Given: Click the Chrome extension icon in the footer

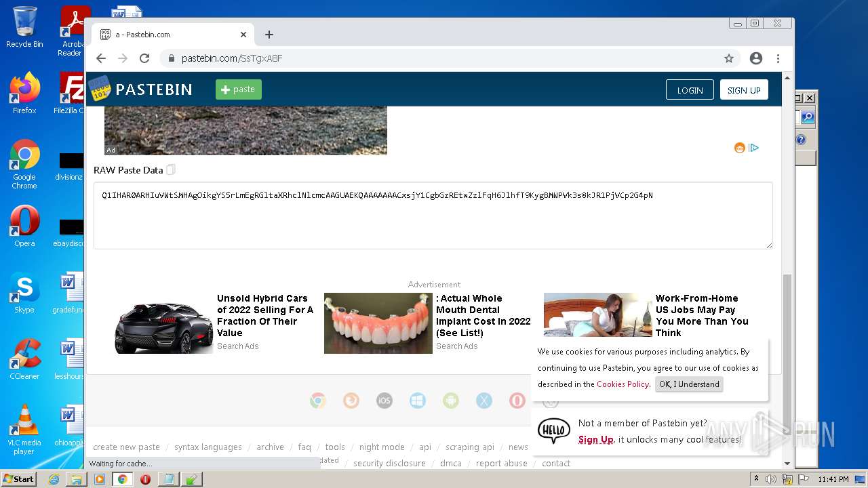Looking at the screenshot, I should click(318, 401).
